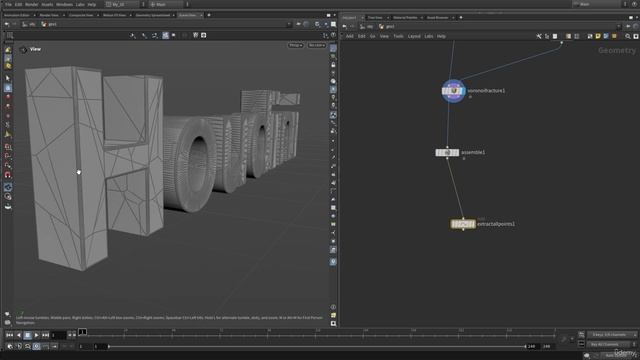The height and width of the screenshot is (360, 640).
Task: Open the File menu
Action: pos(8,4)
